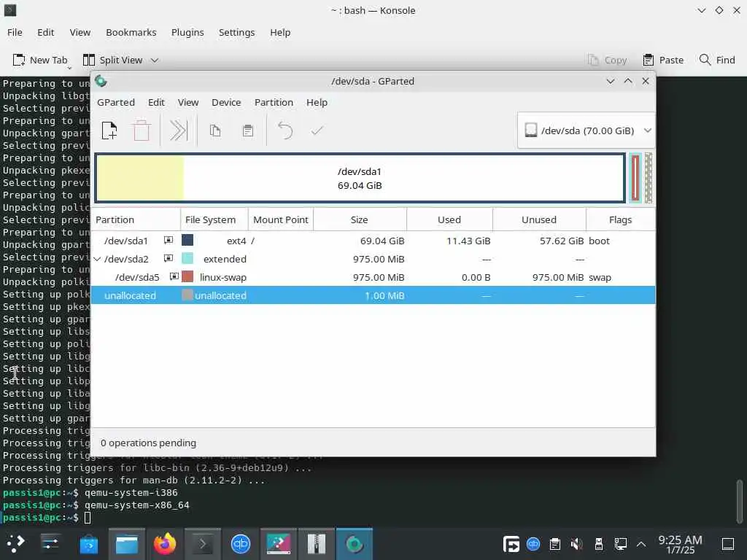Click the mounted key icon beside /dev/sda2
747x560 pixels.
(169, 258)
